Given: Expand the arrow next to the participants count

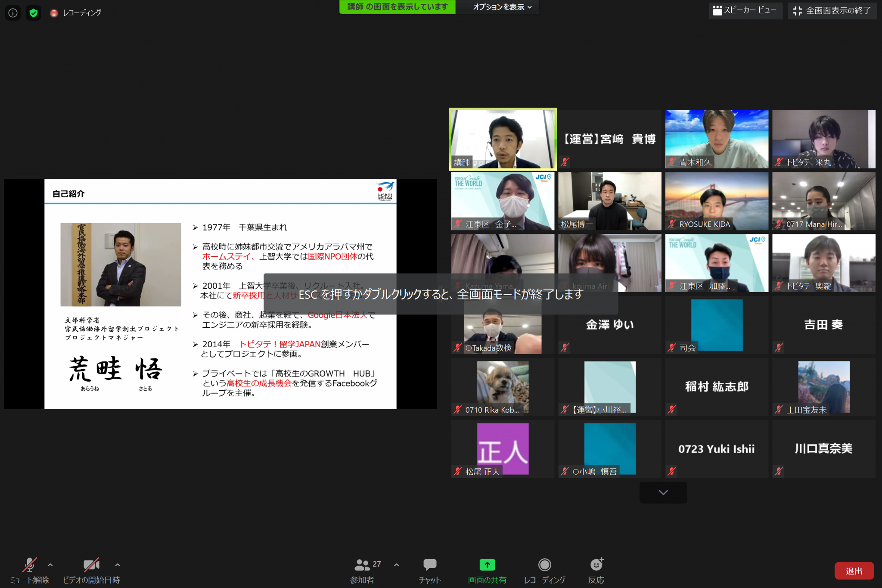Looking at the screenshot, I should click(396, 565).
